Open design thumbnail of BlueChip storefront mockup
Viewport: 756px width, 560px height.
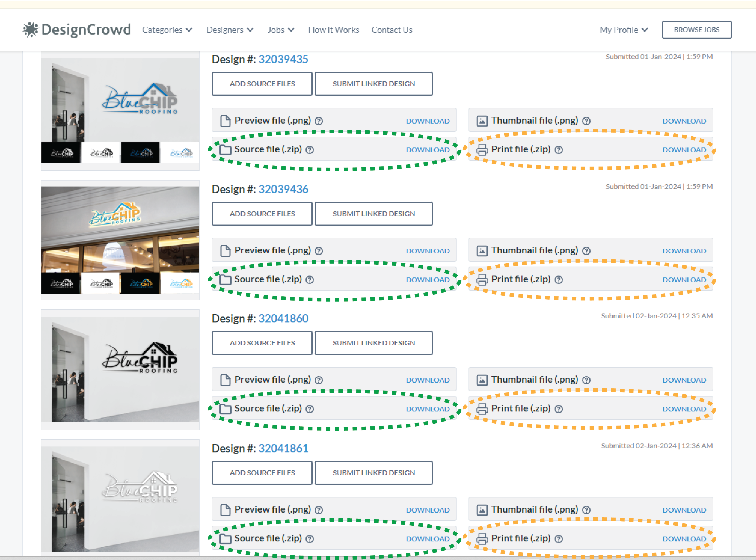[120, 240]
